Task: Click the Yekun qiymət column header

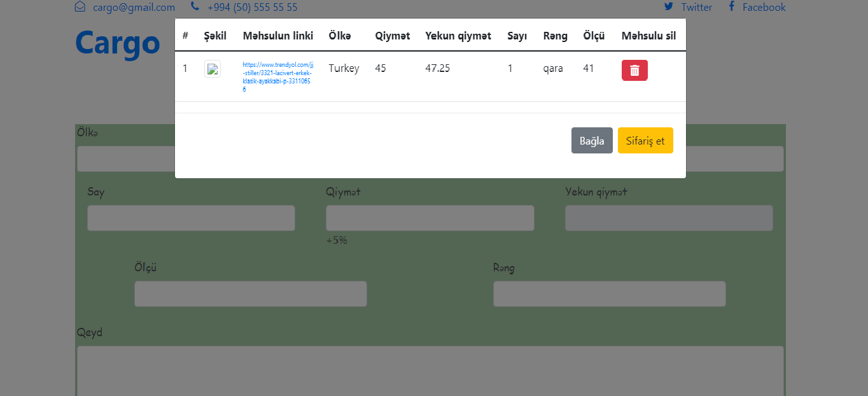Action: [x=458, y=36]
